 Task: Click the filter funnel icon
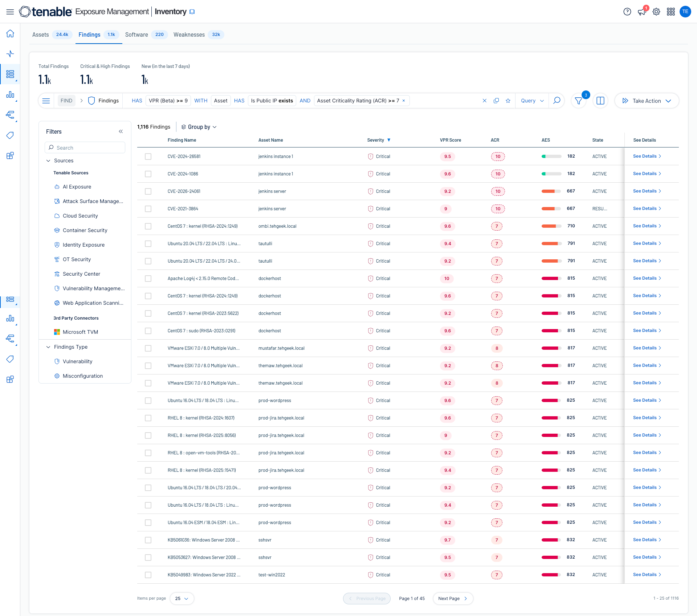tap(579, 101)
